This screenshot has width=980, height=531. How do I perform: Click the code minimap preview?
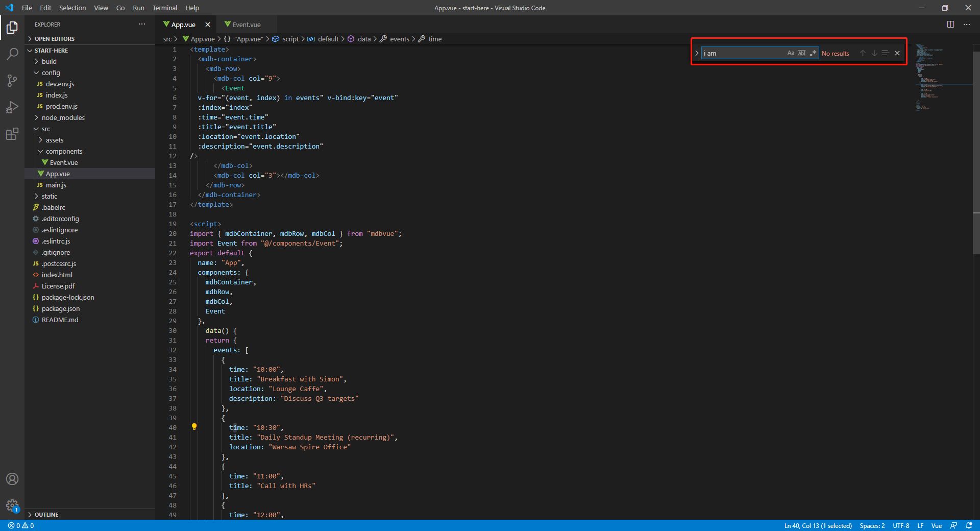click(943, 77)
